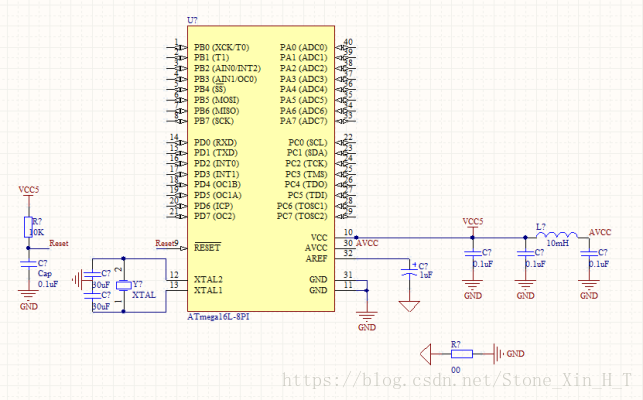Viewport: 643px width, 400px height.
Task: Click the triangle ground symbol under 1uF capacitor
Action: [409, 306]
